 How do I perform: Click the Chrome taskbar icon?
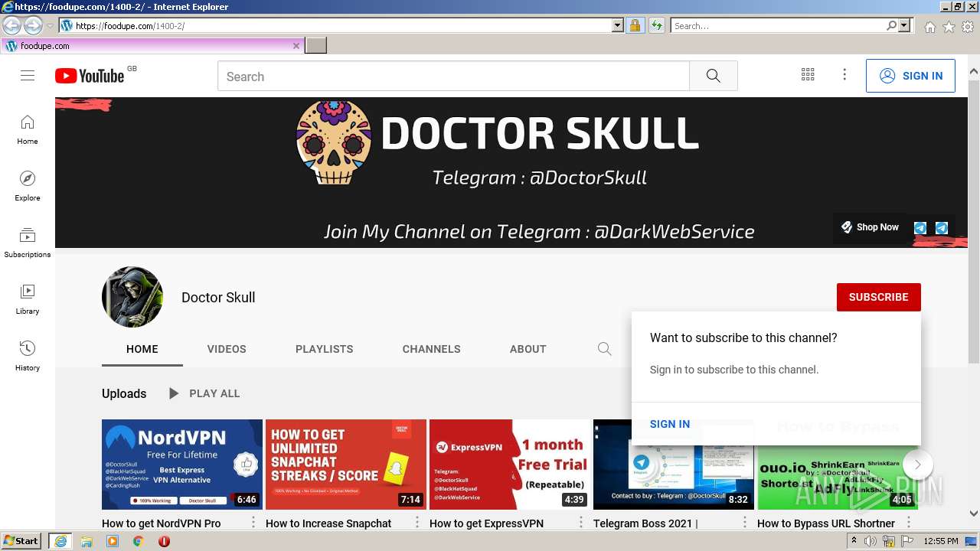coord(138,541)
